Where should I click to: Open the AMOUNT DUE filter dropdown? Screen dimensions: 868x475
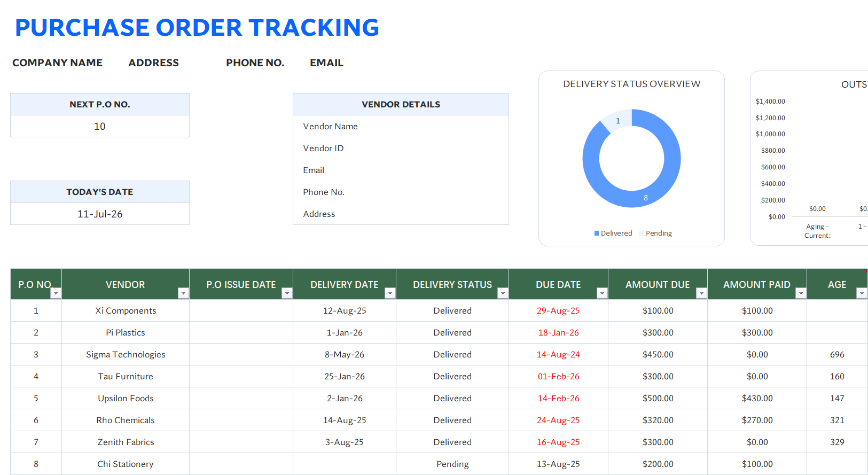[x=701, y=293]
